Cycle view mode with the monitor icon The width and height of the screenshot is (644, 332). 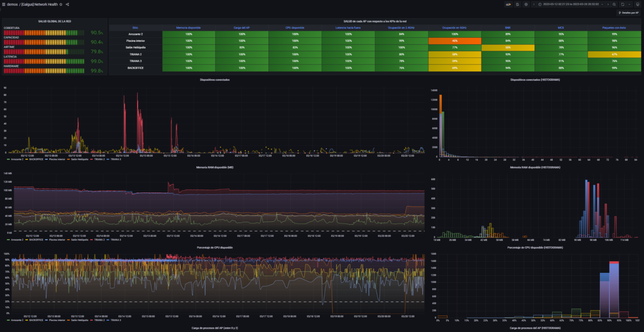637,4
